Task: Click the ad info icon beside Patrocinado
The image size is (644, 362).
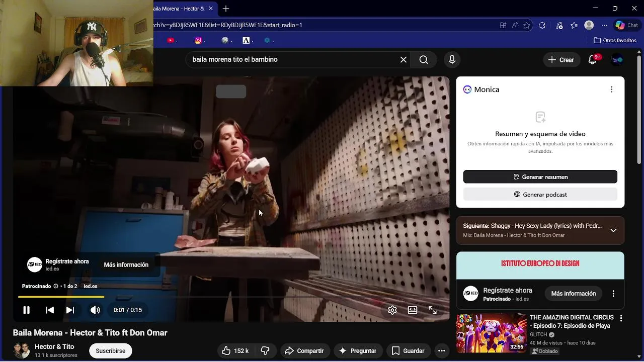Action: point(56,286)
